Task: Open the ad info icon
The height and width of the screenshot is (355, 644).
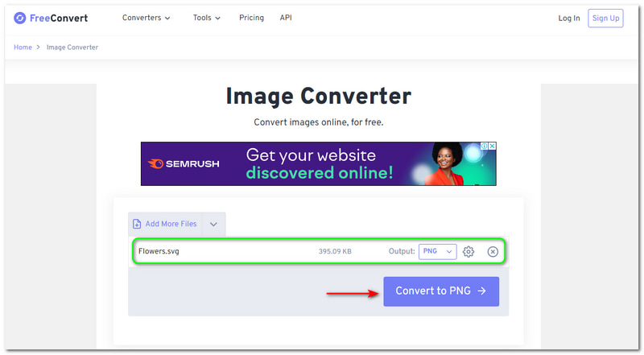Action: click(485, 146)
